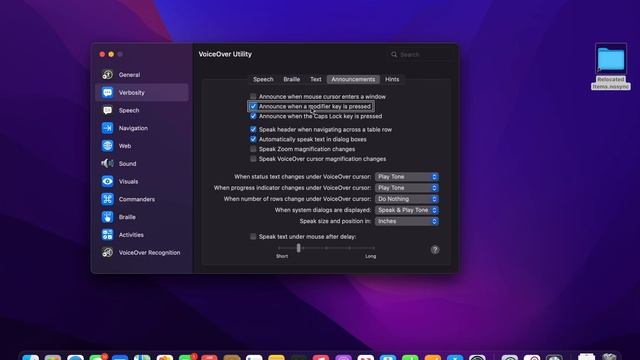Switch to the Text tab
Image resolution: width=640 pixels, height=360 pixels.
coord(316,79)
